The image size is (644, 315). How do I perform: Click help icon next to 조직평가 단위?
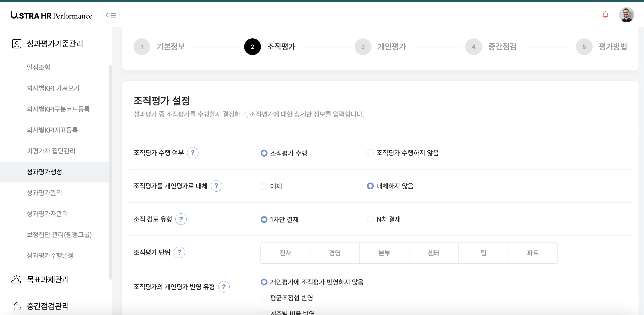179,252
